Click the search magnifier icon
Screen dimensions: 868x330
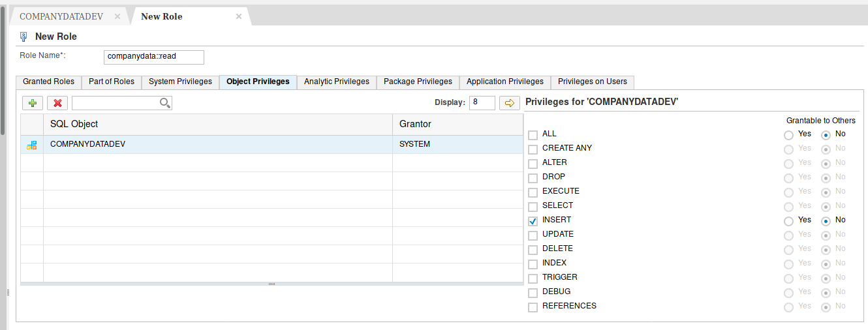click(164, 103)
